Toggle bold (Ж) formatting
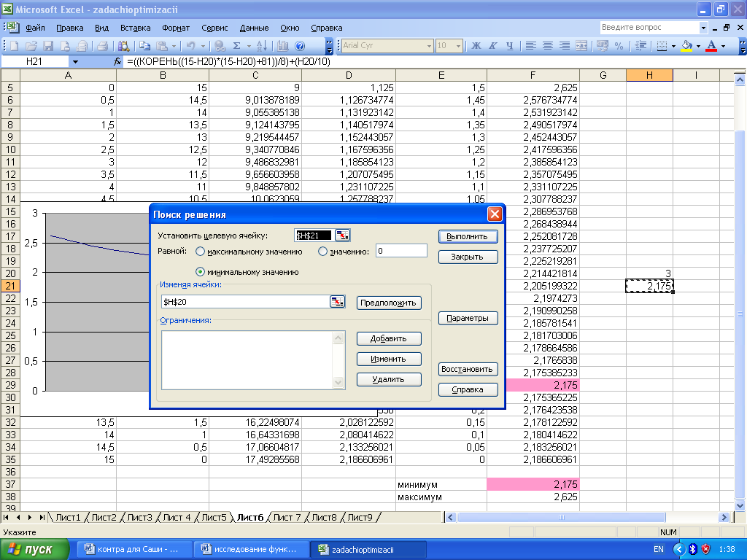747x560 pixels. coord(476,45)
